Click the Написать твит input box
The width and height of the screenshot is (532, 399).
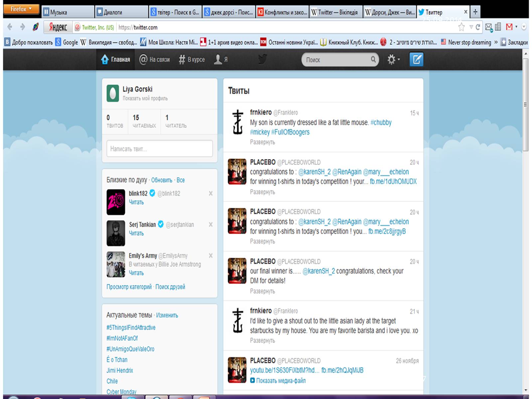coord(160,149)
